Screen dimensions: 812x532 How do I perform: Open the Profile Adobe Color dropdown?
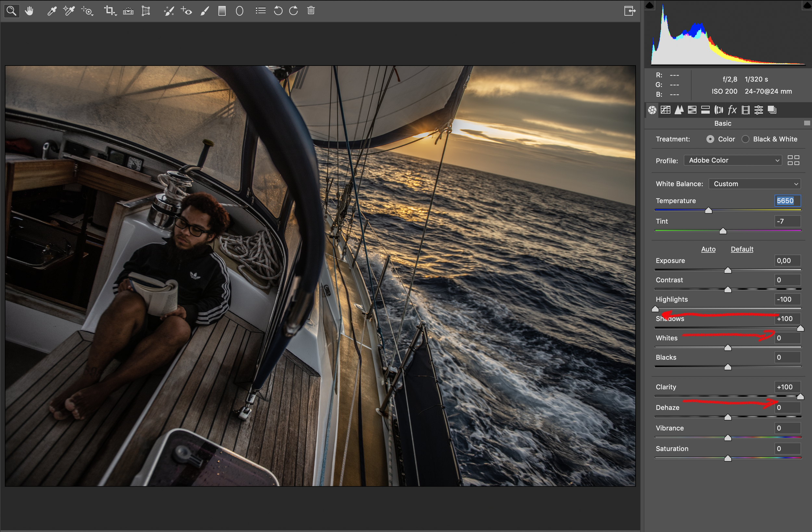click(732, 160)
